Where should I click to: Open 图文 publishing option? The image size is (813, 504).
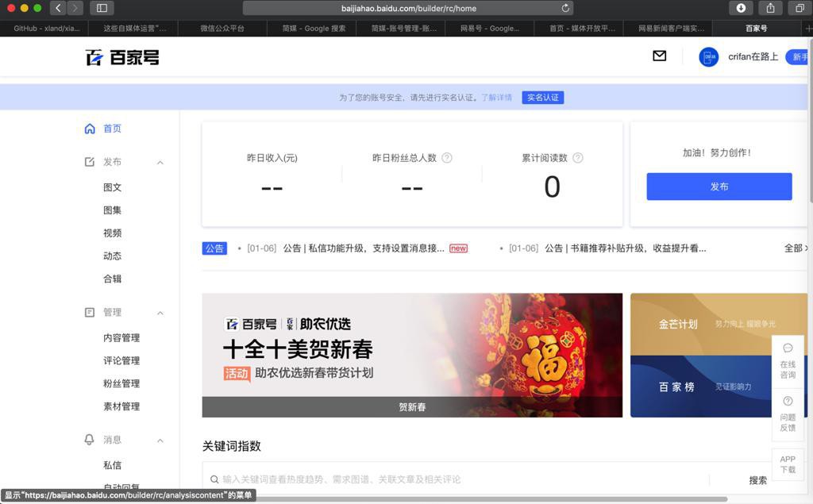tap(112, 187)
